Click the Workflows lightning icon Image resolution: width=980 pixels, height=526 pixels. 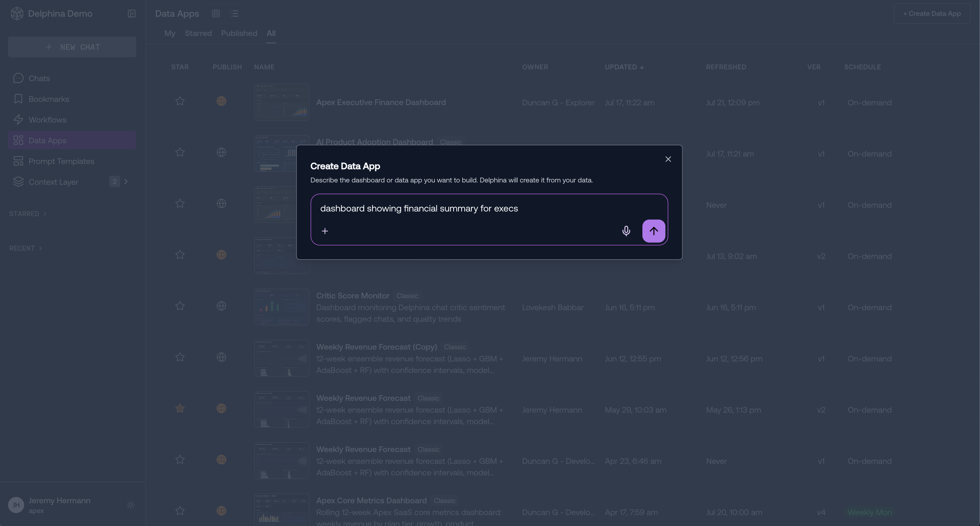pos(18,120)
